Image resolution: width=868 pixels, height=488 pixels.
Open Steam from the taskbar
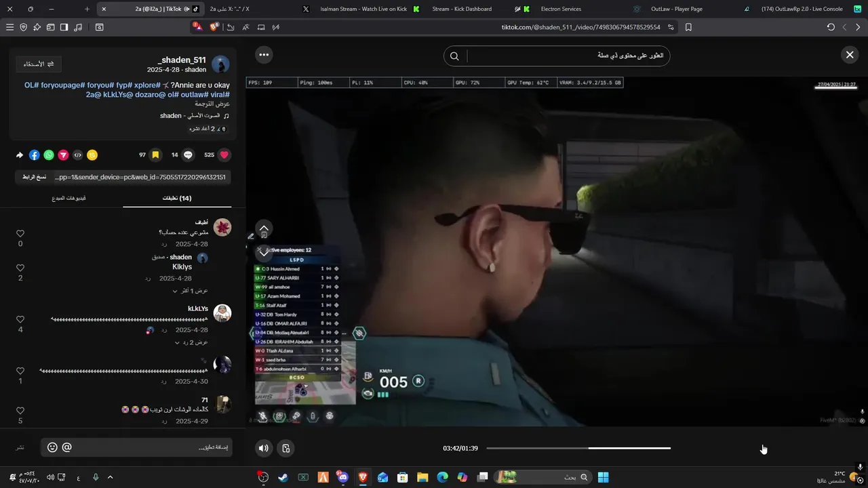[283, 477]
